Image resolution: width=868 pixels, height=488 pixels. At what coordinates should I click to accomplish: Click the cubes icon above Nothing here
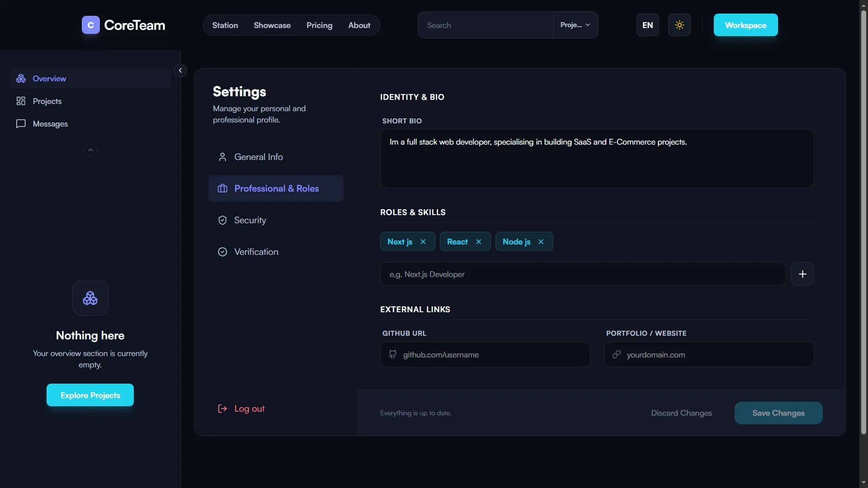(x=90, y=298)
